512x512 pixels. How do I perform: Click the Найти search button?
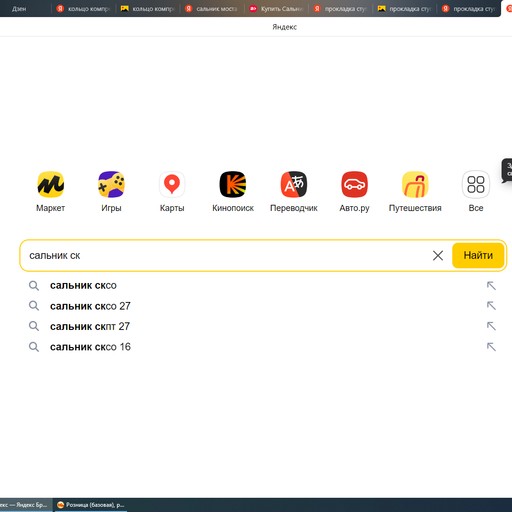478,255
